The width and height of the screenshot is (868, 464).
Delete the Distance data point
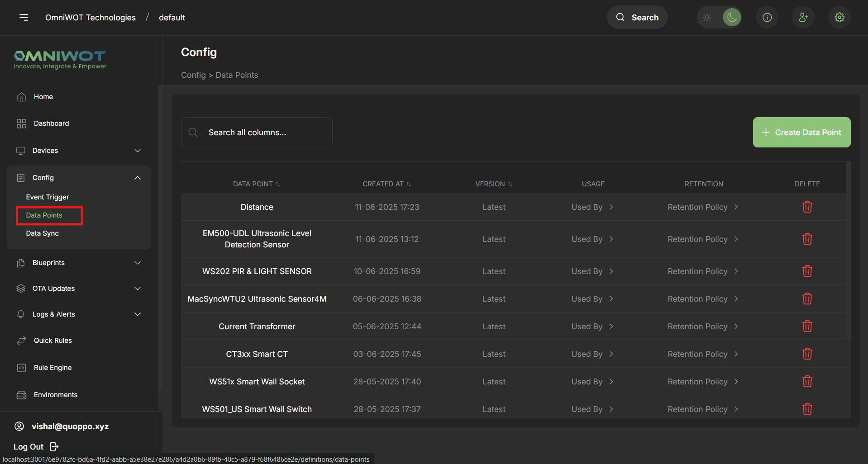(x=807, y=207)
